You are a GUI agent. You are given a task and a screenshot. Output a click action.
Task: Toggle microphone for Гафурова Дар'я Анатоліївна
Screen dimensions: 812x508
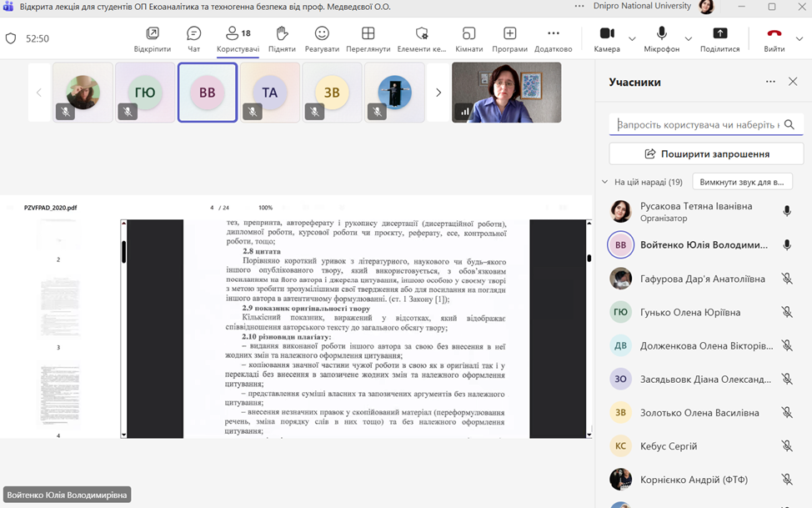click(x=786, y=279)
